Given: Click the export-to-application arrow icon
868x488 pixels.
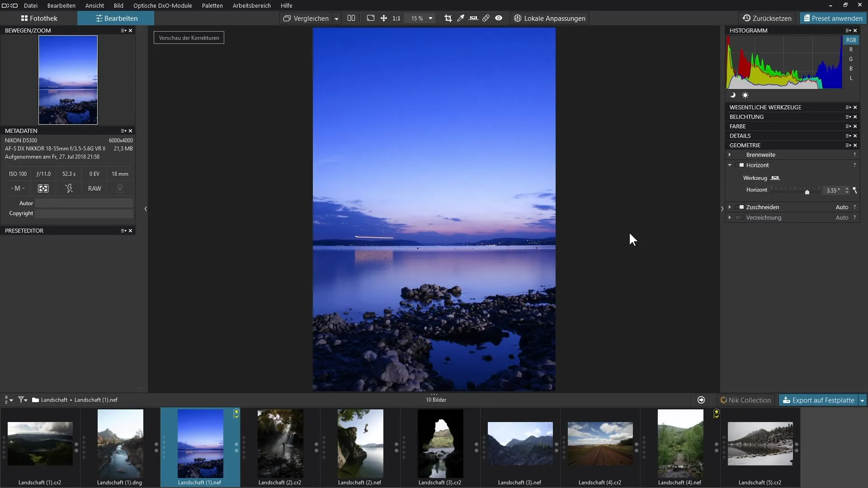Looking at the screenshot, I should tap(701, 400).
